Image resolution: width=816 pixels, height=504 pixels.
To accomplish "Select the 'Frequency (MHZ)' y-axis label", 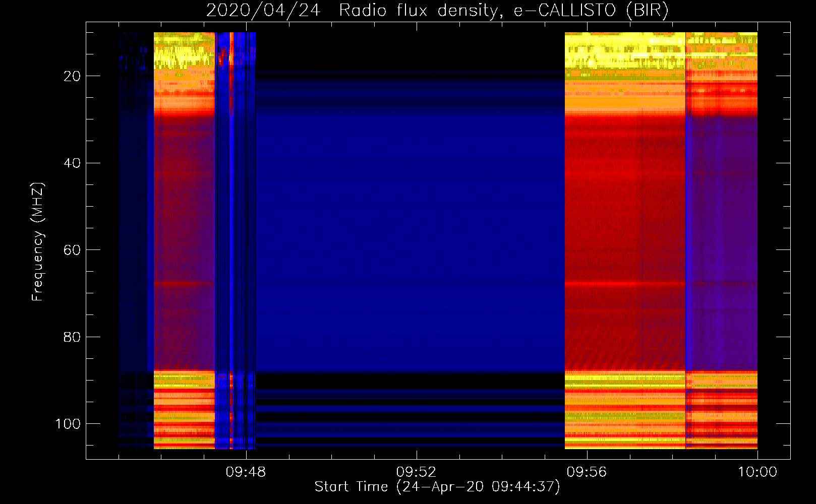I will pyautogui.click(x=38, y=242).
